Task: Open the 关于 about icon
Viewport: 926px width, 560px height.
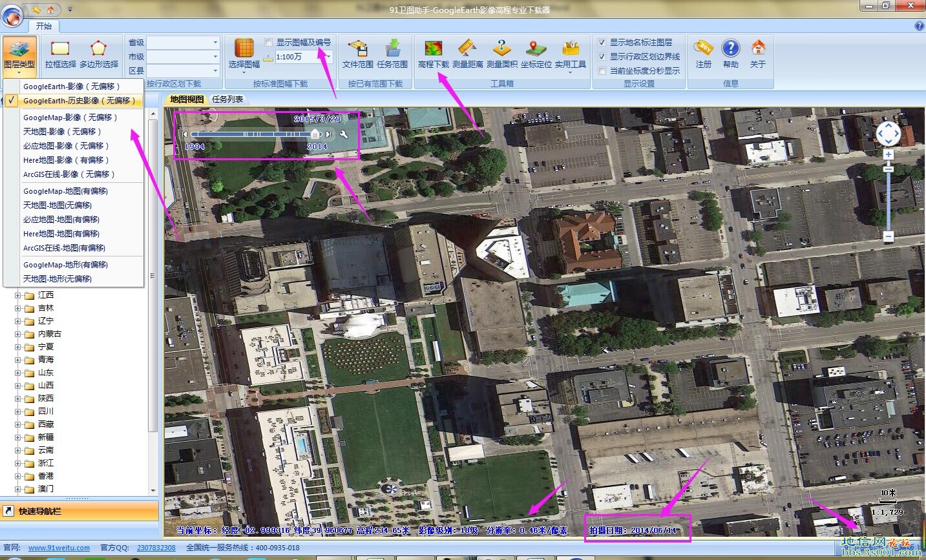Action: [x=758, y=48]
